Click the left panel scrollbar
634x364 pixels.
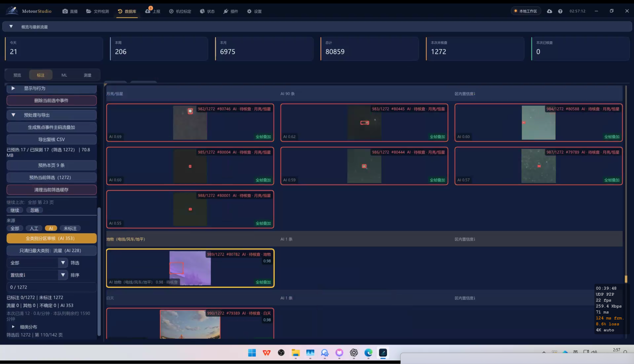point(99,271)
